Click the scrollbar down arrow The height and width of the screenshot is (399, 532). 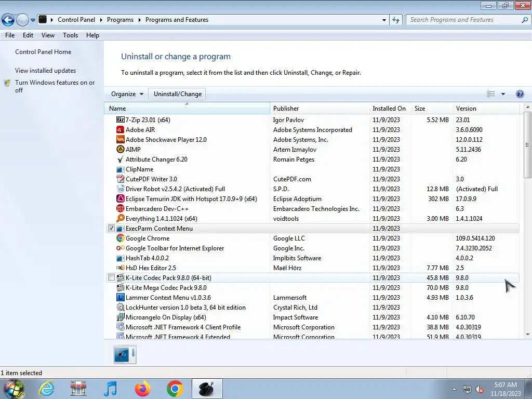[528, 335]
